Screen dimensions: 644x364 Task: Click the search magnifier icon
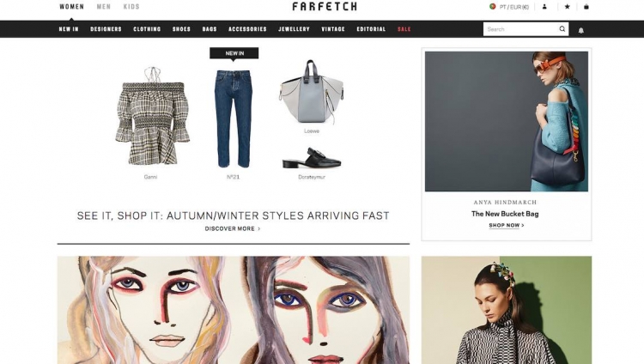point(562,28)
